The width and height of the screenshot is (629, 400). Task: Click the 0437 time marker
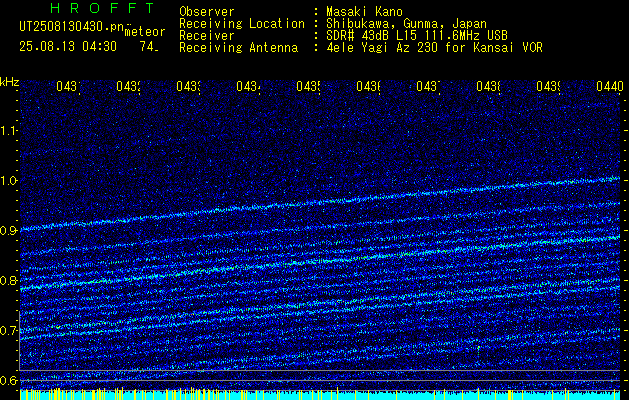[x=428, y=86]
